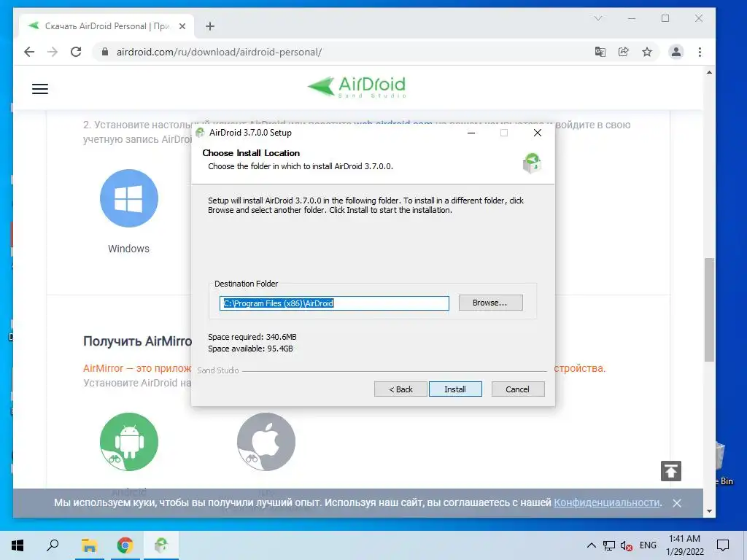Click the 'Windows' label under the icon
This screenshot has width=747, height=560.
[128, 249]
